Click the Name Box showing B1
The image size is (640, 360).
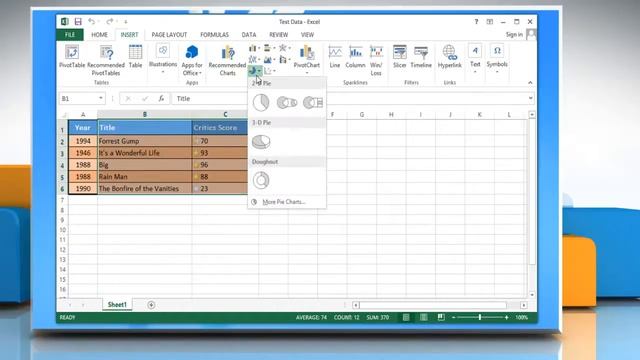tap(78, 98)
